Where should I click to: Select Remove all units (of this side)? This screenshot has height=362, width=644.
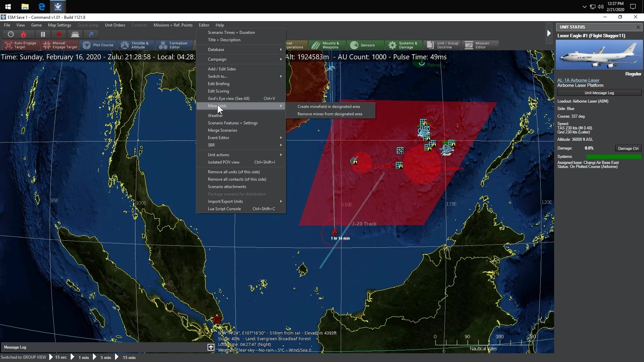(x=241, y=172)
